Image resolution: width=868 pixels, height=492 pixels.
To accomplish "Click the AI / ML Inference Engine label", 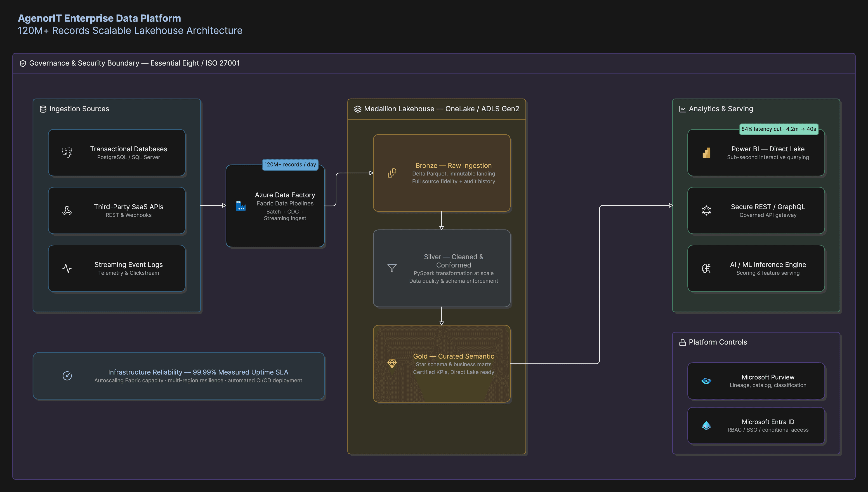I will click(x=768, y=265).
